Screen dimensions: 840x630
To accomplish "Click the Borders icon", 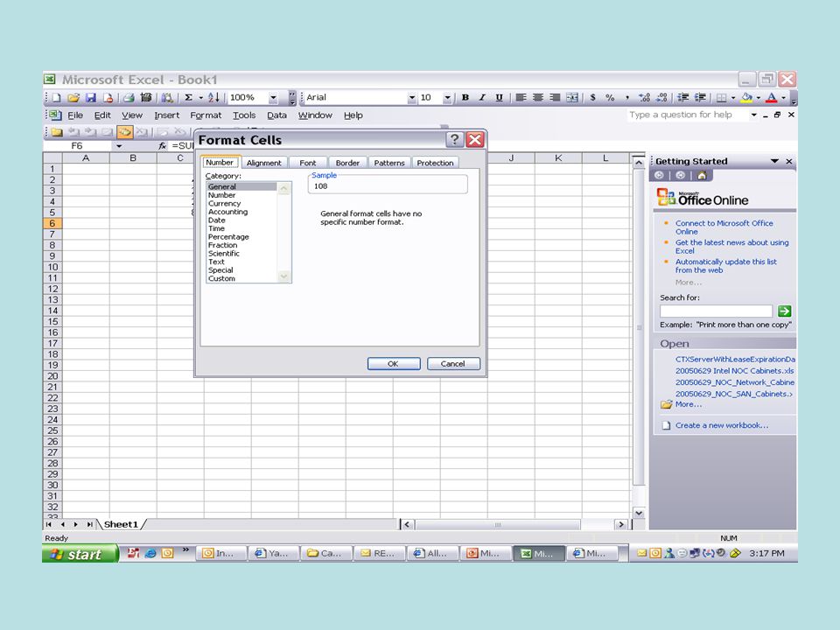I will click(x=722, y=97).
